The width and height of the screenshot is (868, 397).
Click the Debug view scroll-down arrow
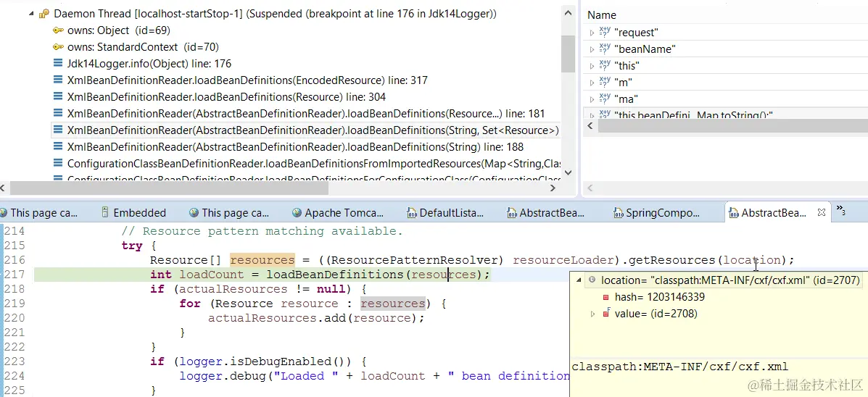pos(567,172)
